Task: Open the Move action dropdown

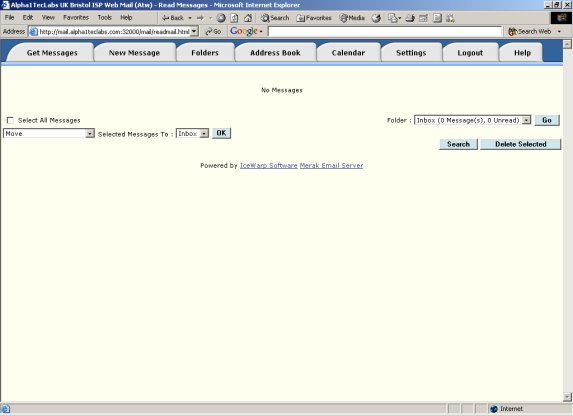Action: pyautogui.click(x=49, y=133)
